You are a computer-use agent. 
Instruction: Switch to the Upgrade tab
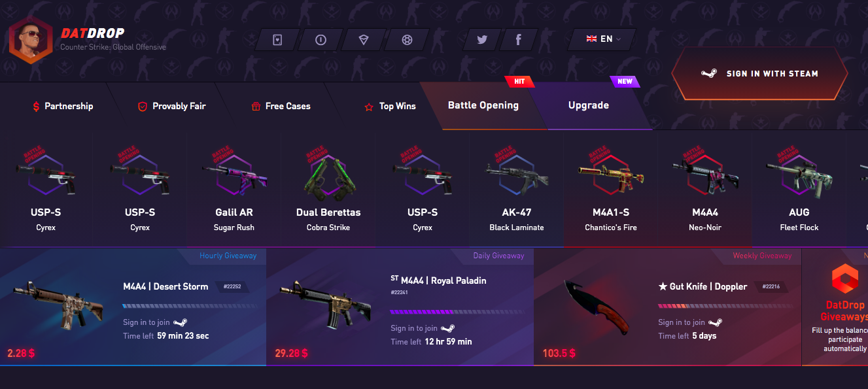pyautogui.click(x=589, y=105)
